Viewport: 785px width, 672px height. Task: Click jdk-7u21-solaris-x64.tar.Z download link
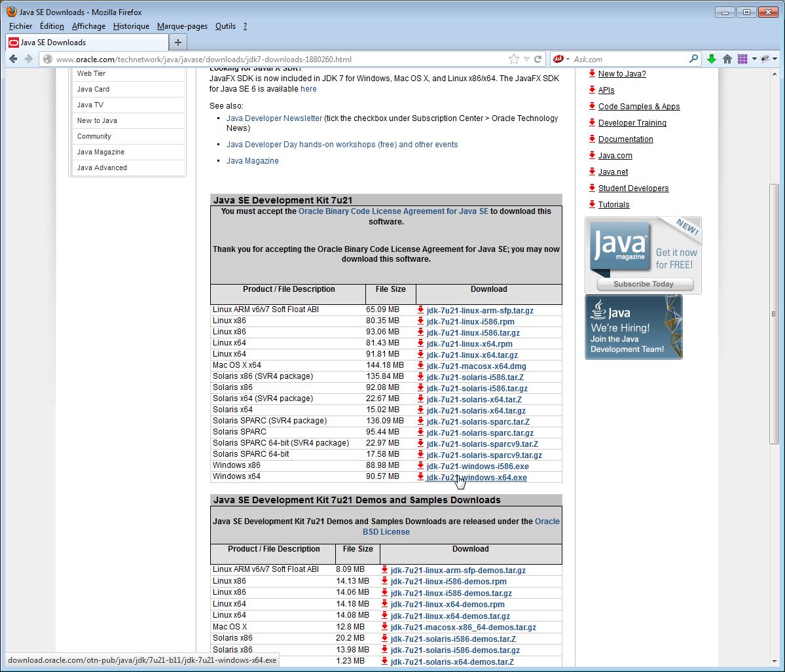tap(474, 399)
